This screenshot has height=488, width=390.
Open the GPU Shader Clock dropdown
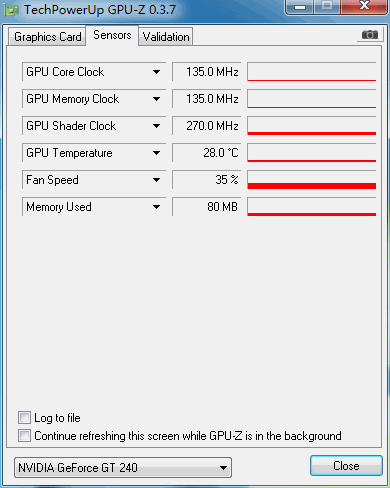coord(156,126)
